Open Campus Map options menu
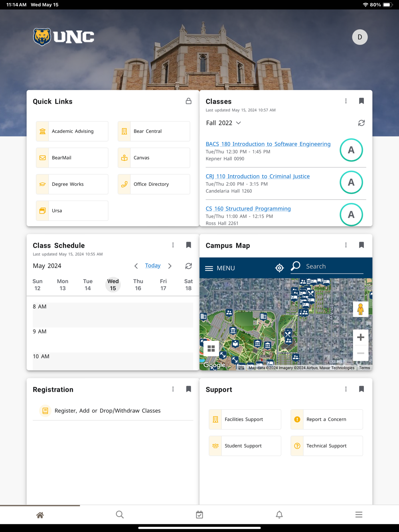Viewport: 399px width, 532px height. [346, 245]
